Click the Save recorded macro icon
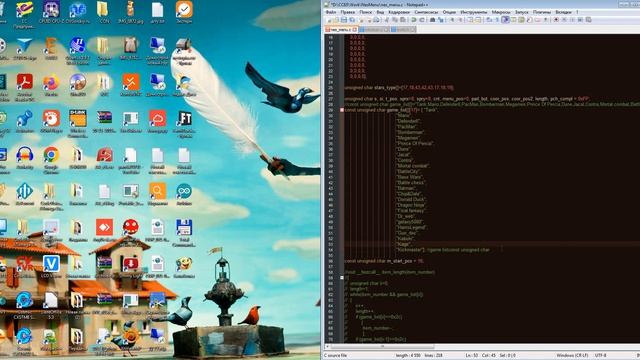The width and height of the screenshot is (640, 360). point(588,20)
